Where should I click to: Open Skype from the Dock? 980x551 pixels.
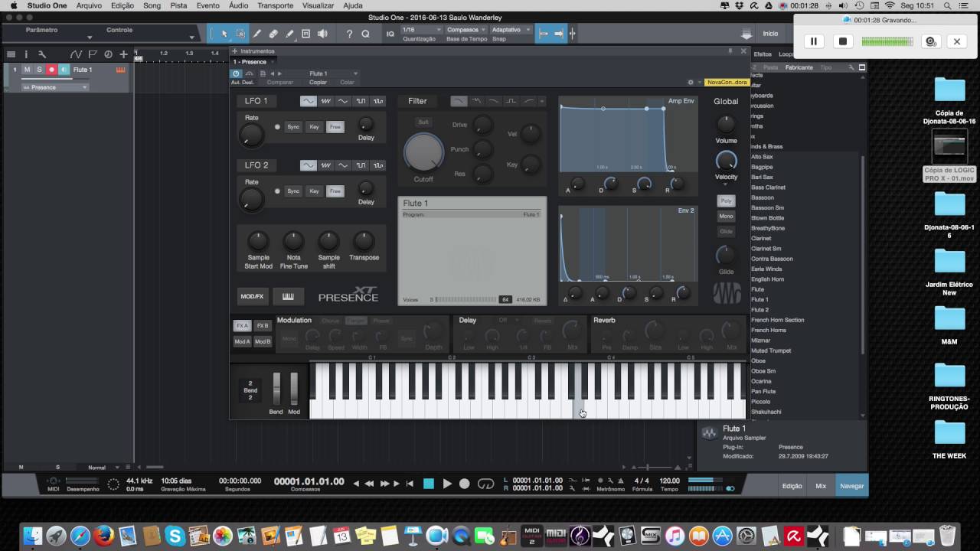pos(175,536)
